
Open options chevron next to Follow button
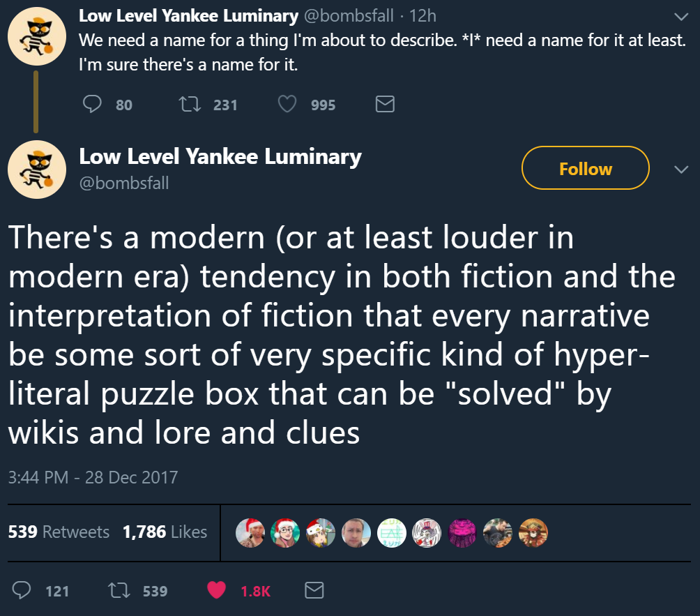pyautogui.click(x=680, y=169)
